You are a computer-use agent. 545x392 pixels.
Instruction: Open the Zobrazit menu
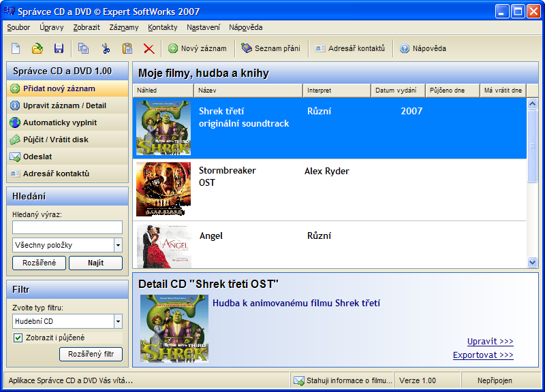click(87, 27)
